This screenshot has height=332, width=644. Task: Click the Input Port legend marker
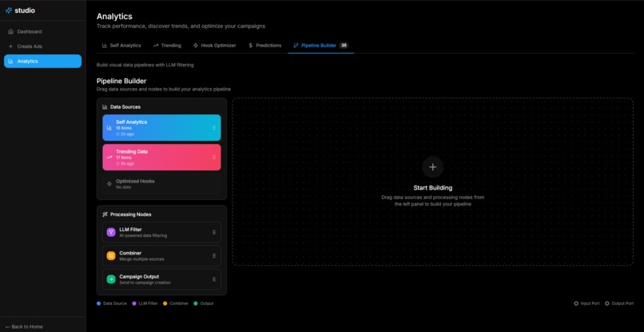576,304
